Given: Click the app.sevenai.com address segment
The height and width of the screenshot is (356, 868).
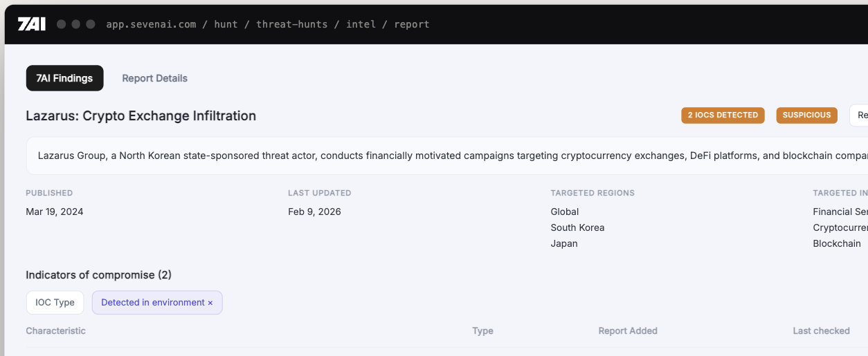Looking at the screenshot, I should pos(151,24).
